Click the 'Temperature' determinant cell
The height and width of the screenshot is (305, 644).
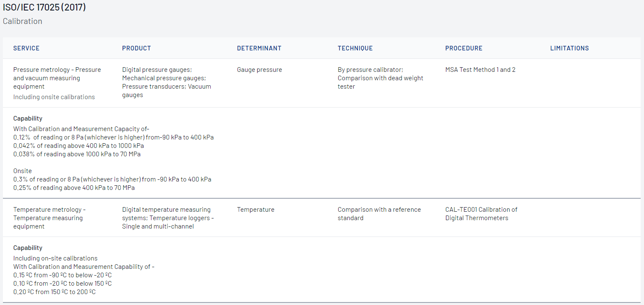[256, 210]
